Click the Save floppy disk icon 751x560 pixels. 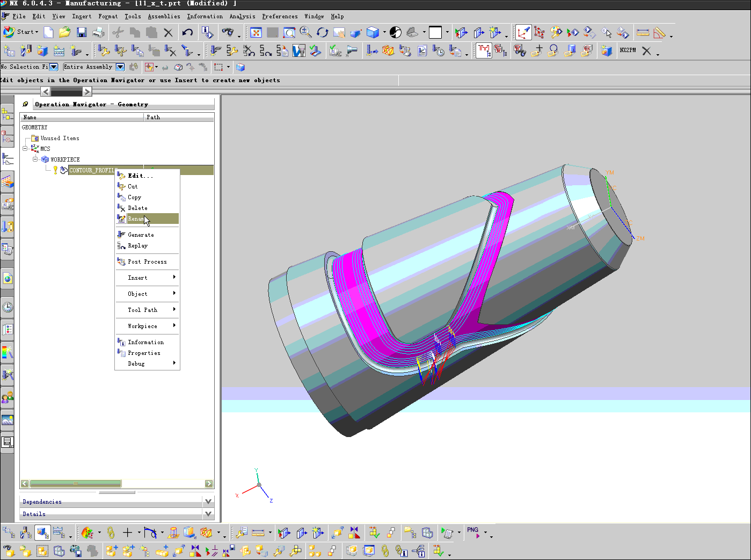click(x=82, y=33)
